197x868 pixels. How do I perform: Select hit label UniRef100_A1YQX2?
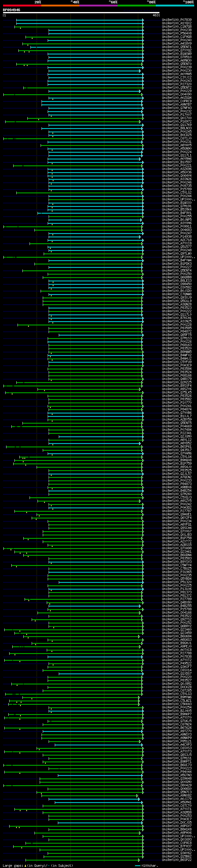[177, 23]
